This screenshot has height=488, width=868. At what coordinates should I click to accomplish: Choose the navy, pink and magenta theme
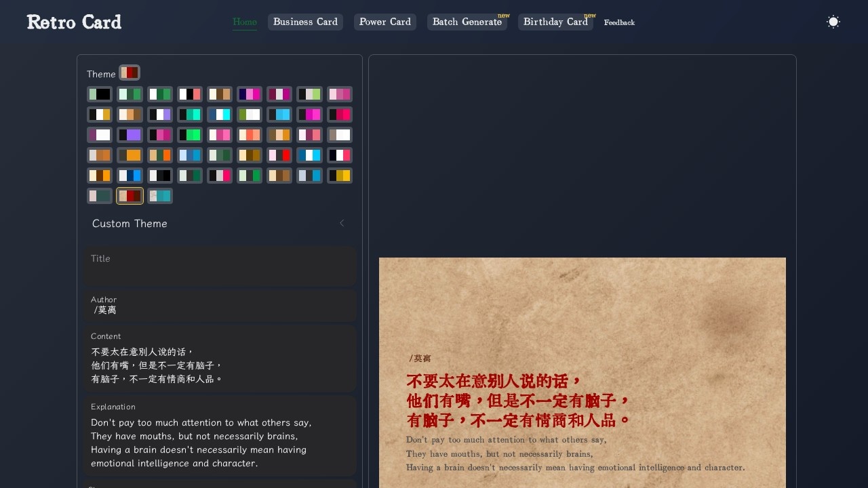[250, 94]
